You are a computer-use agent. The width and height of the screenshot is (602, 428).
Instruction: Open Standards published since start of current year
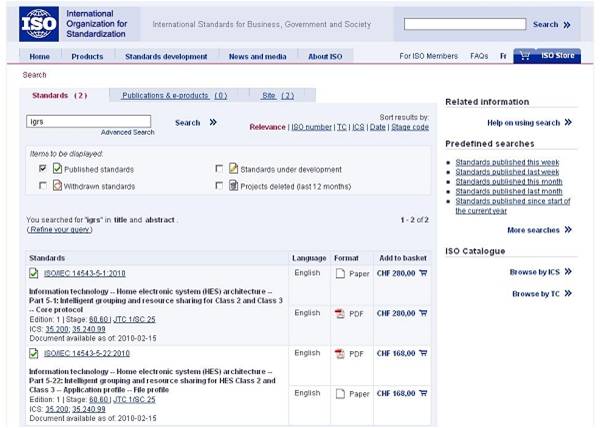click(513, 206)
